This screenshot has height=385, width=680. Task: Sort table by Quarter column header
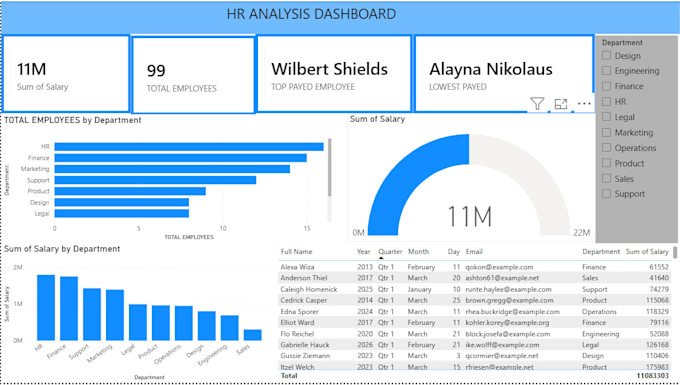pyautogui.click(x=390, y=251)
